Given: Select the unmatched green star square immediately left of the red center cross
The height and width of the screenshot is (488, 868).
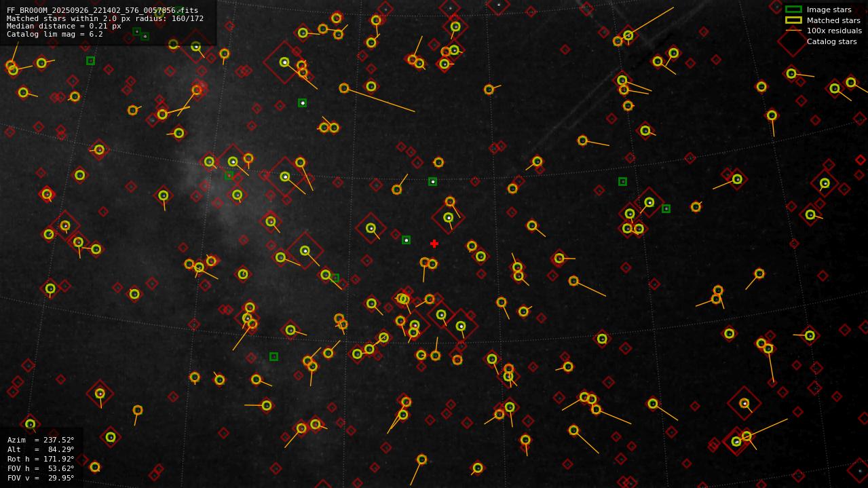Looking at the screenshot, I should pos(406,240).
